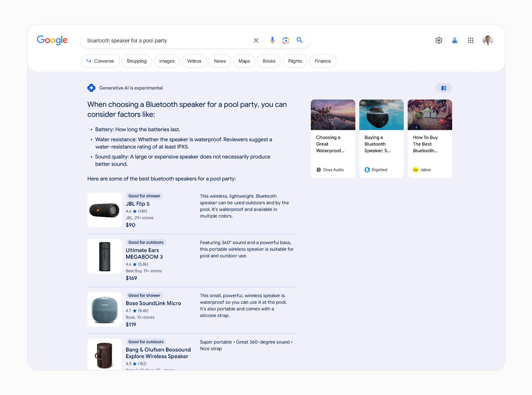Open Bang & Olufsen Beosound Explore title
This screenshot has height=395, width=532.
tap(158, 353)
